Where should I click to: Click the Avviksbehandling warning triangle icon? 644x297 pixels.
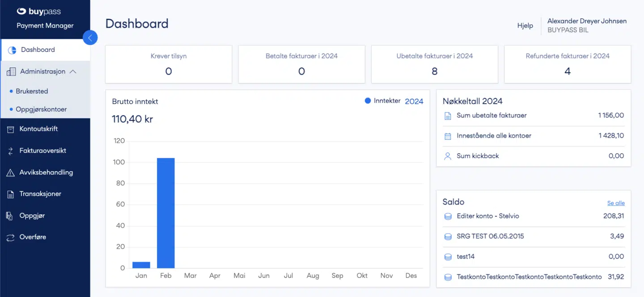point(11,172)
